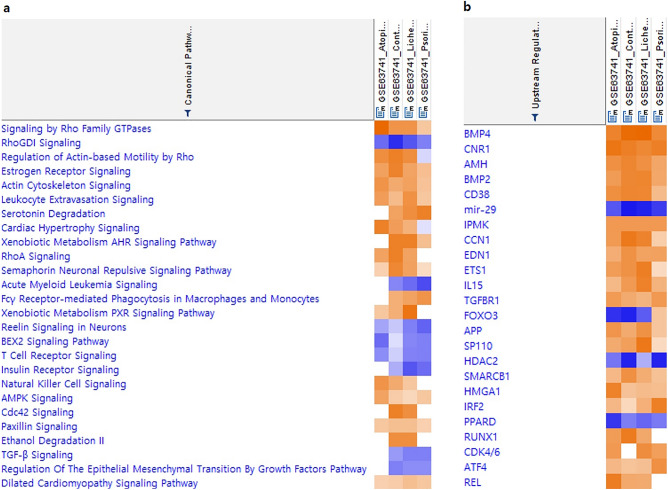Click the expression icon under Atopi column in panel a
The height and width of the screenshot is (490, 668).
(380, 112)
